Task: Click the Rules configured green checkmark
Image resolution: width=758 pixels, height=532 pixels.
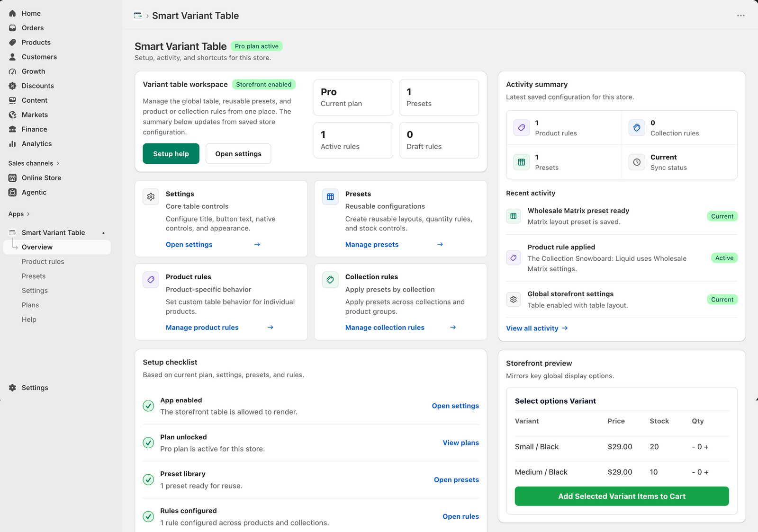Action: pos(148,516)
